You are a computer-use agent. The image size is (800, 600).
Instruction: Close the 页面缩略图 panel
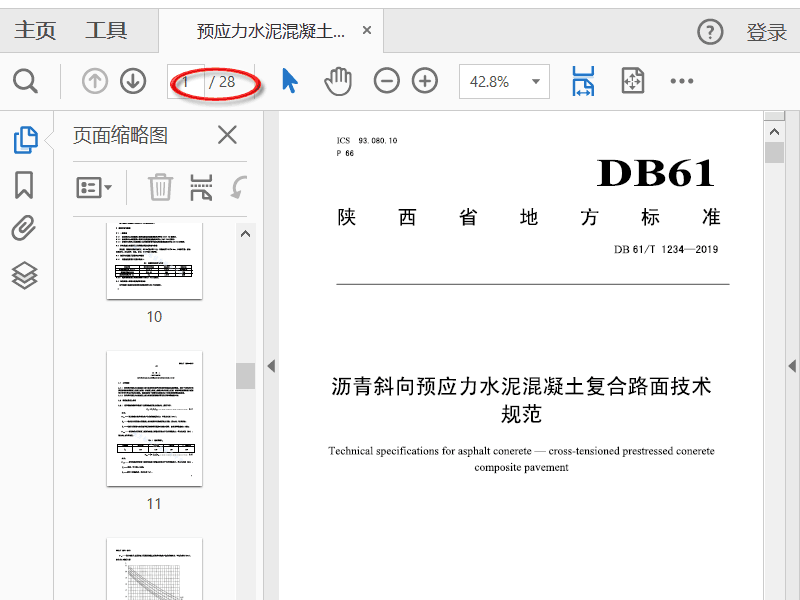pyautogui.click(x=227, y=135)
